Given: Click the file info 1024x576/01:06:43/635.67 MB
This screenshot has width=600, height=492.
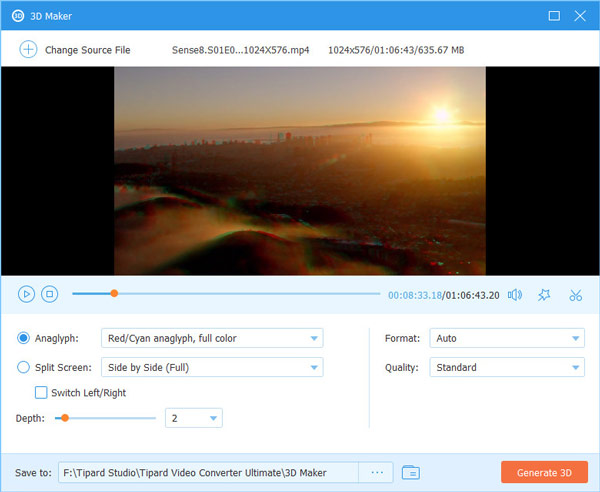Looking at the screenshot, I should pos(396,50).
